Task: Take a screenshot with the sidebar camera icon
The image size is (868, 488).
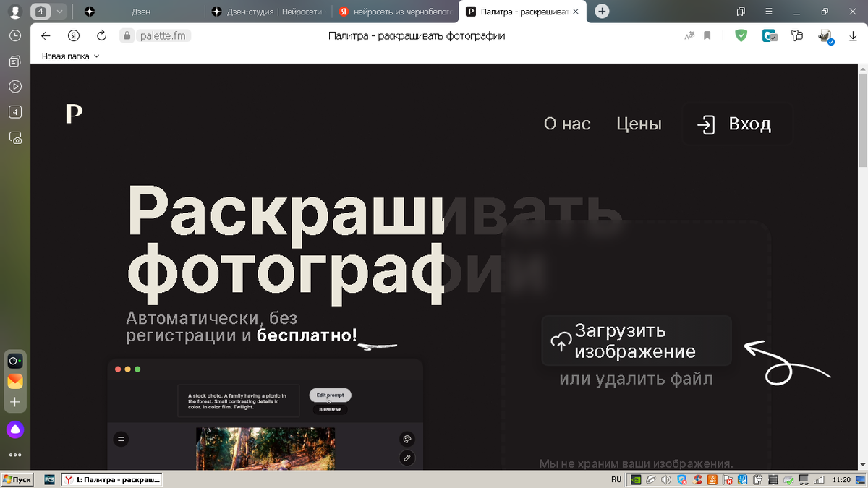Action: tap(15, 137)
